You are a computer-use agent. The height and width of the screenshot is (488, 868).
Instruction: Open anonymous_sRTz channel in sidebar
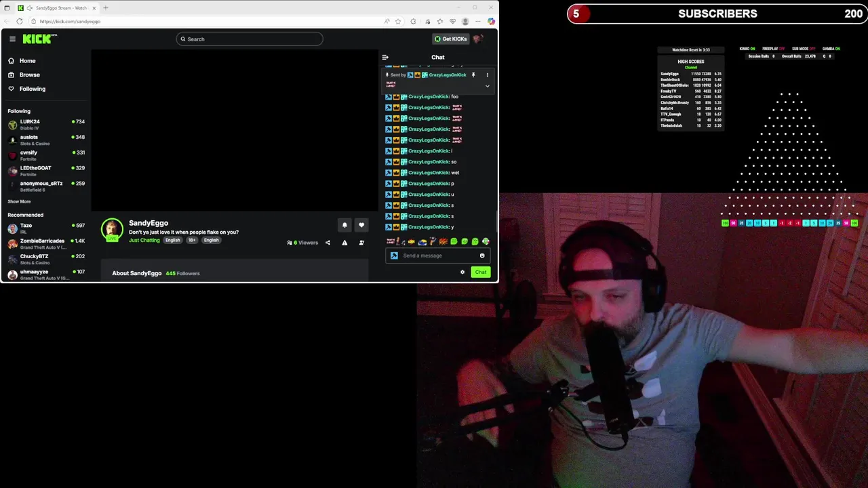coord(46,186)
